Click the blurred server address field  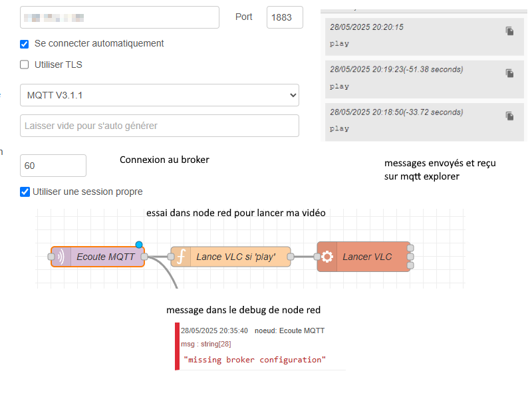(120, 18)
